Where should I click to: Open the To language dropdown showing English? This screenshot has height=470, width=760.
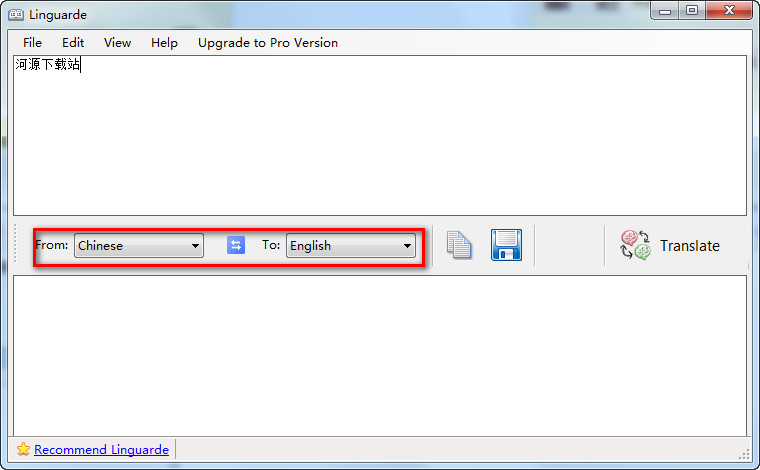(x=350, y=246)
